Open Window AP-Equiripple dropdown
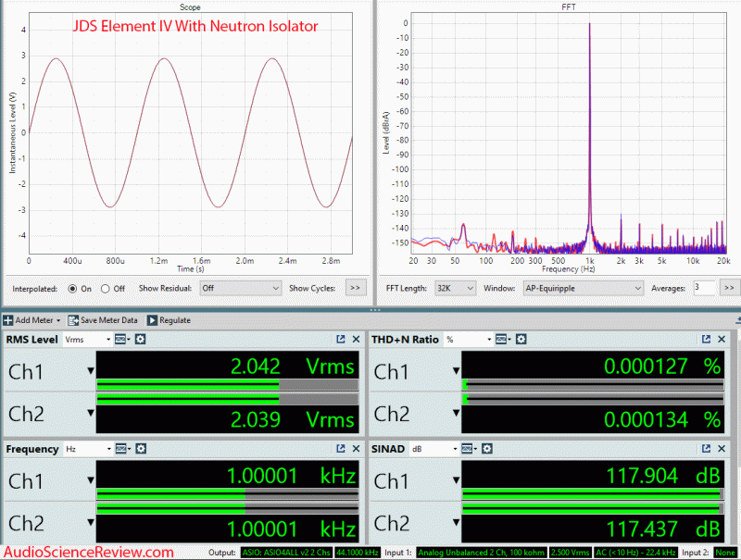 (584, 288)
